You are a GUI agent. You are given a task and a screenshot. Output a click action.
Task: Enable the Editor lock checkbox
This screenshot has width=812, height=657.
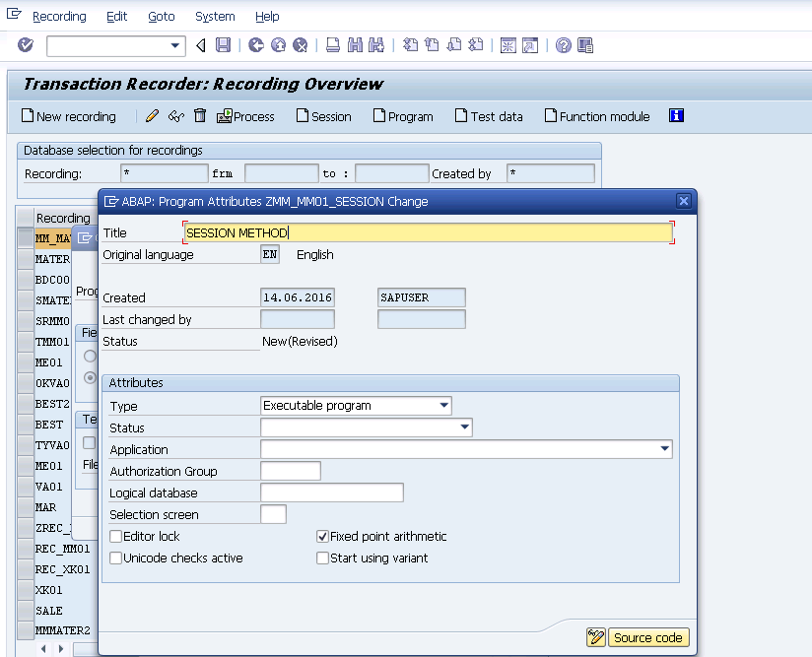coord(115,536)
